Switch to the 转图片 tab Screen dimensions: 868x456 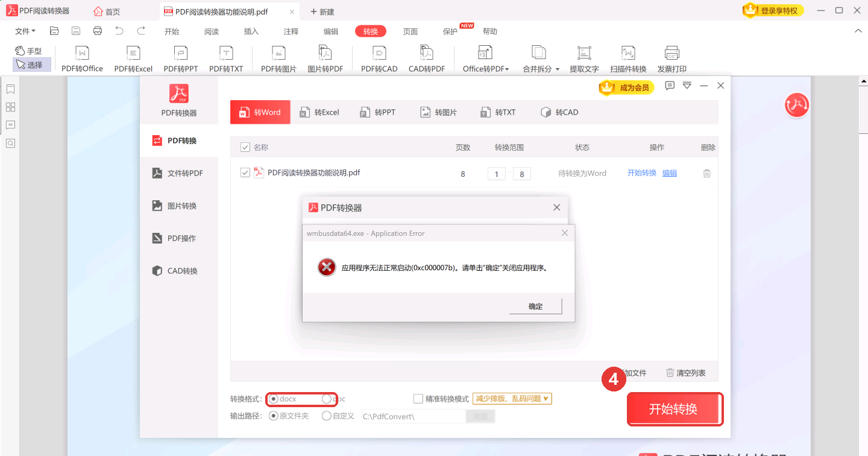coord(439,112)
